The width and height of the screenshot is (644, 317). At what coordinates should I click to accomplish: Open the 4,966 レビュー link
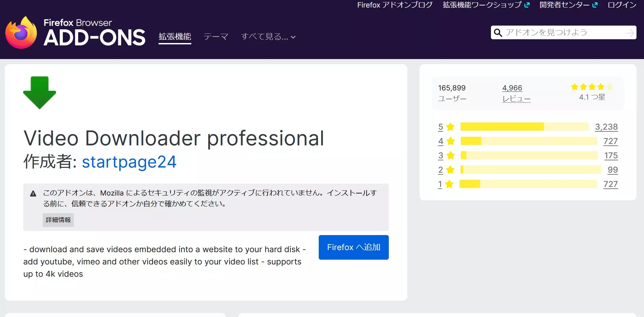tap(516, 93)
